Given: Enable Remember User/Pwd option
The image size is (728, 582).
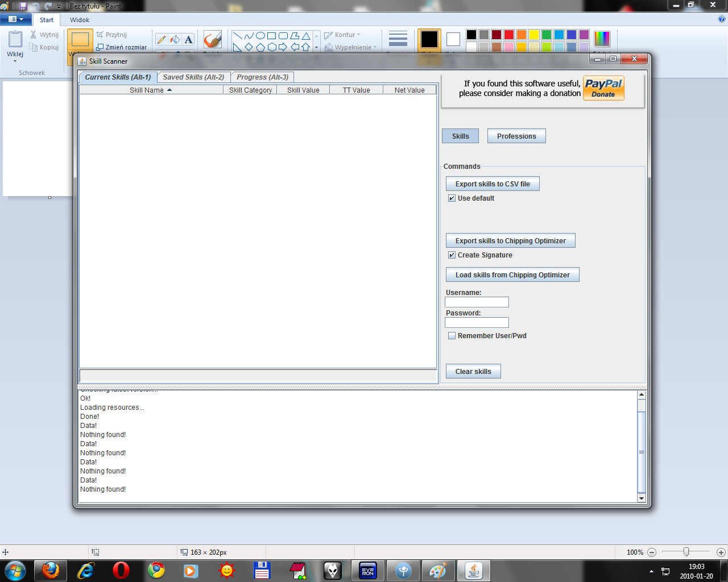Looking at the screenshot, I should (x=452, y=336).
